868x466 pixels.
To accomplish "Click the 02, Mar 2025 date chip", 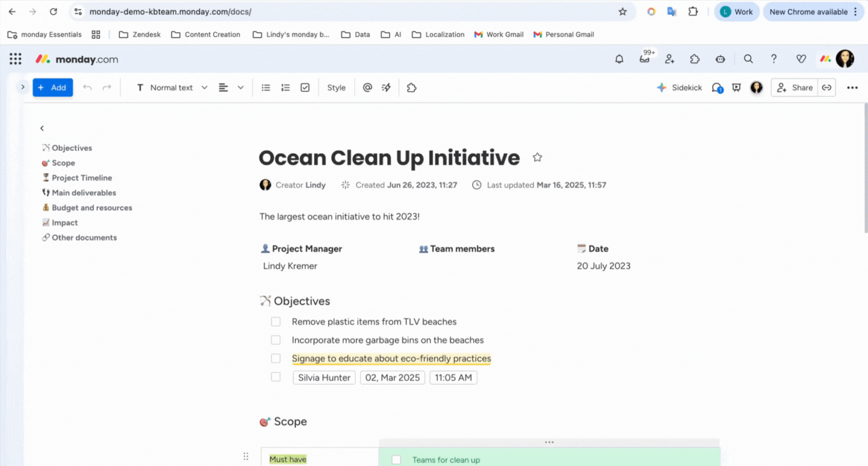I will 392,378.
